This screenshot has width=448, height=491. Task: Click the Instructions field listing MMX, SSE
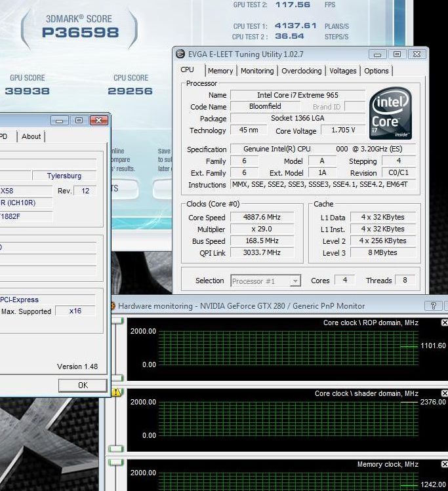[x=323, y=184]
